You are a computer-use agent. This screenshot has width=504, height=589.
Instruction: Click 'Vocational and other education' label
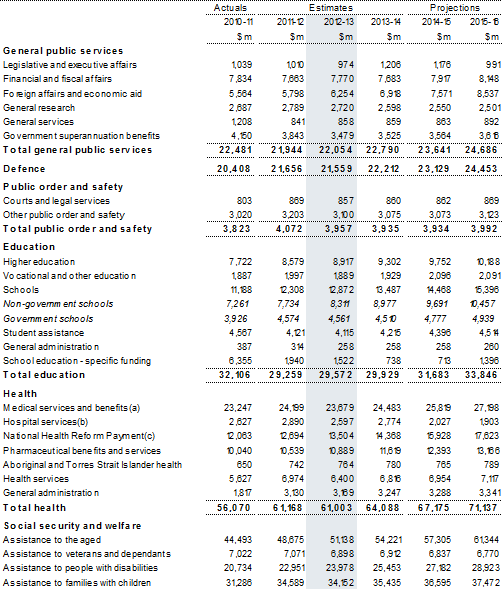[70, 276]
